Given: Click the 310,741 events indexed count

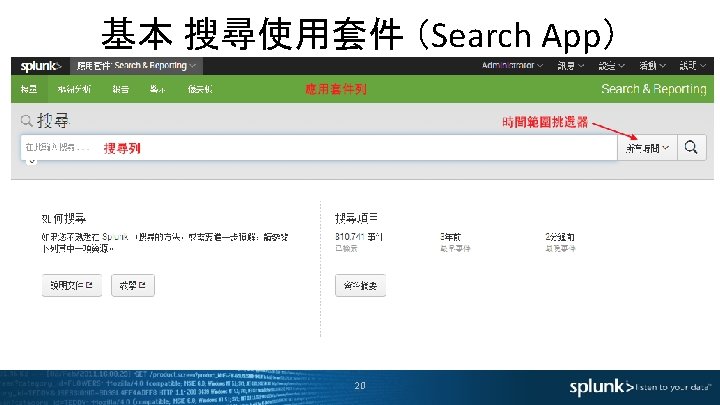Looking at the screenshot, I should click(359, 237).
